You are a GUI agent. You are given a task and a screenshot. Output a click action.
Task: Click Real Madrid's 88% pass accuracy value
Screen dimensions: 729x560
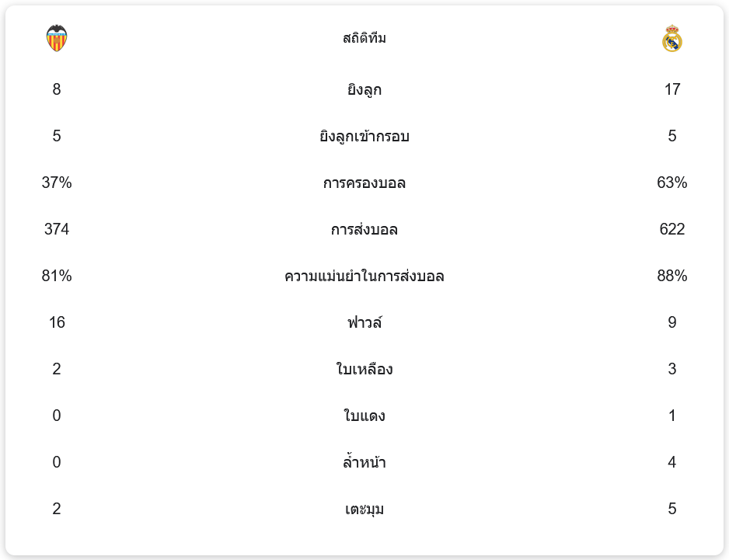pos(672,276)
